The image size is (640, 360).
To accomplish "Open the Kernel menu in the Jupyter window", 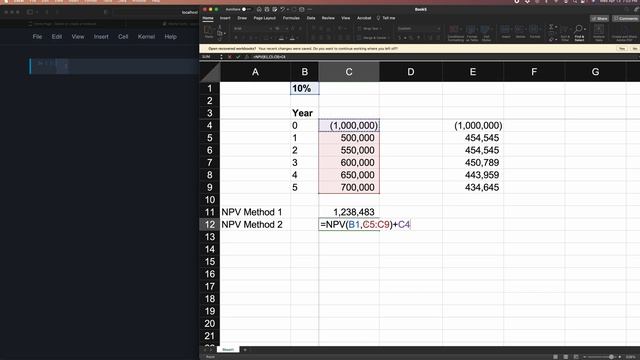I will 146,36.
